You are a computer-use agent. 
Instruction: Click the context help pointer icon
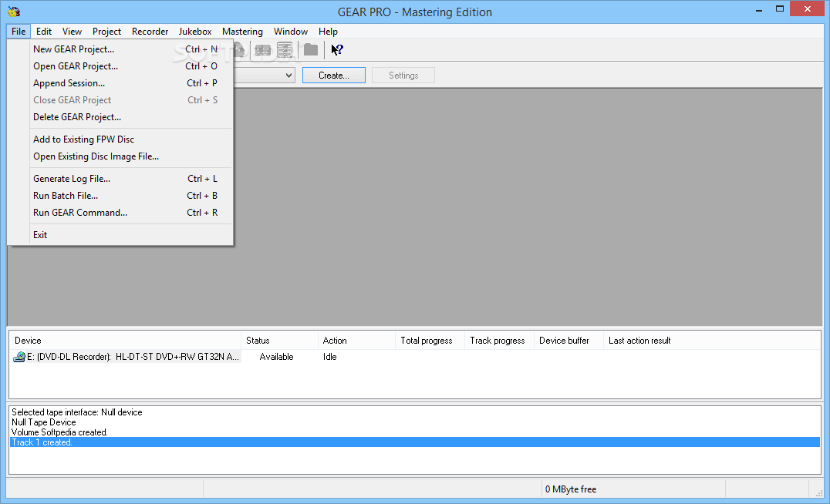tap(337, 50)
